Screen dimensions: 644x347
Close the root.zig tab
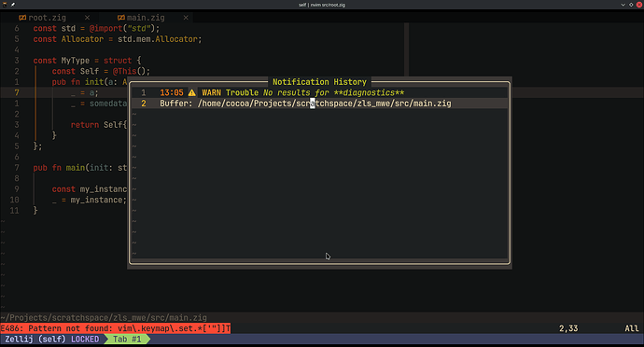pos(87,18)
